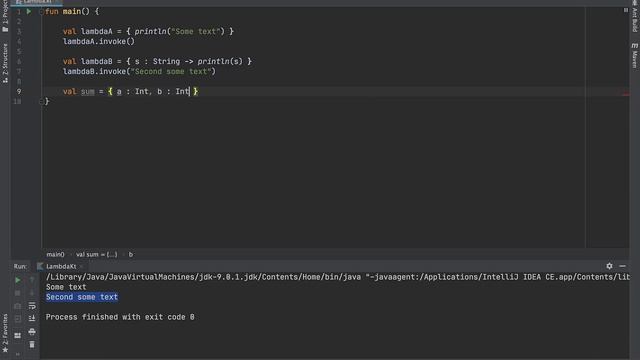Place cursor on 'lambdaA.invoke()' line
640x360 pixels.
coord(98,41)
